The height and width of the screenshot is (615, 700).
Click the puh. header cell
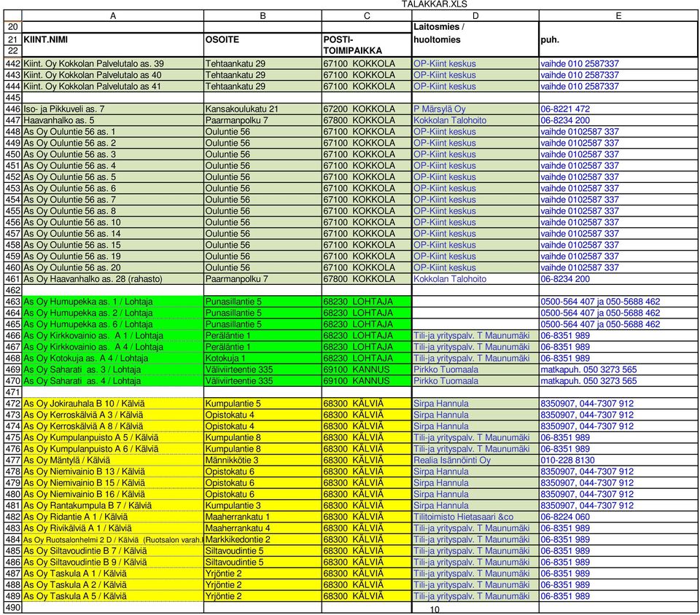(618, 39)
